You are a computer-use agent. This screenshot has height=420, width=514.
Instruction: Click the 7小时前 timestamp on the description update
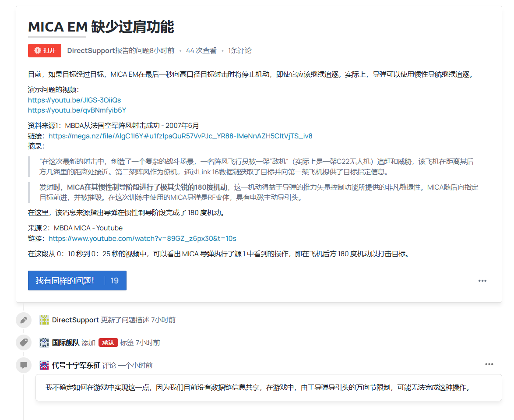tap(163, 320)
